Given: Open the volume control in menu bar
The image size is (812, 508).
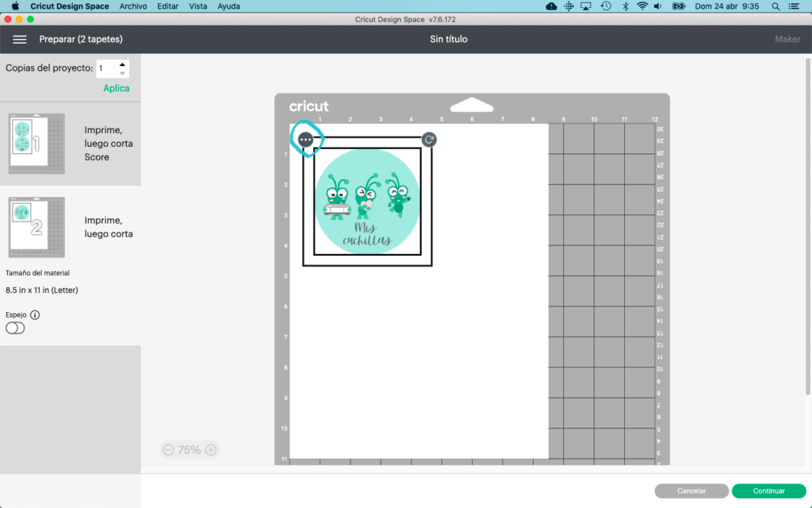Looking at the screenshot, I should click(x=657, y=6).
